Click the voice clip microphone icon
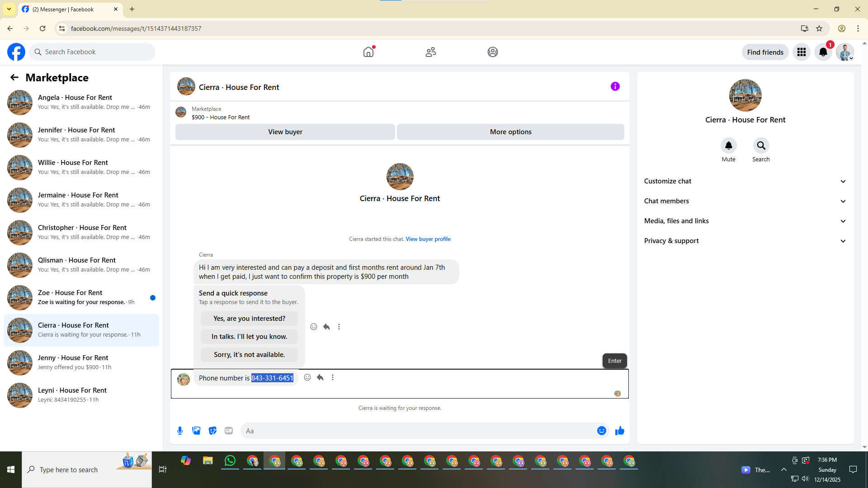Image resolution: width=868 pixels, height=488 pixels. click(180, 431)
